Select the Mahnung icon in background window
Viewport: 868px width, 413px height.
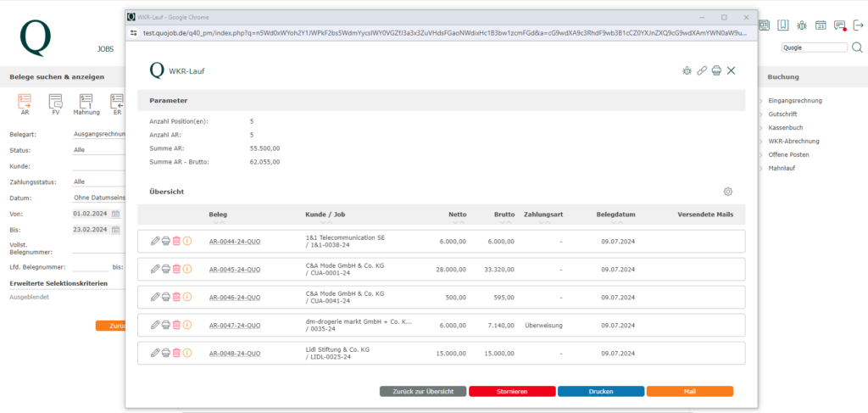tap(86, 103)
